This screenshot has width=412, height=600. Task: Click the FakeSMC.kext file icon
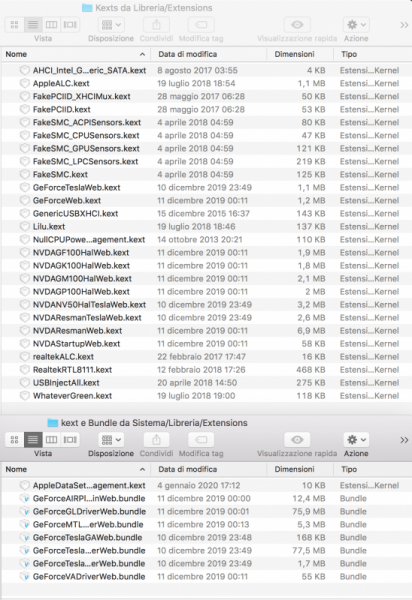[x=25, y=174]
